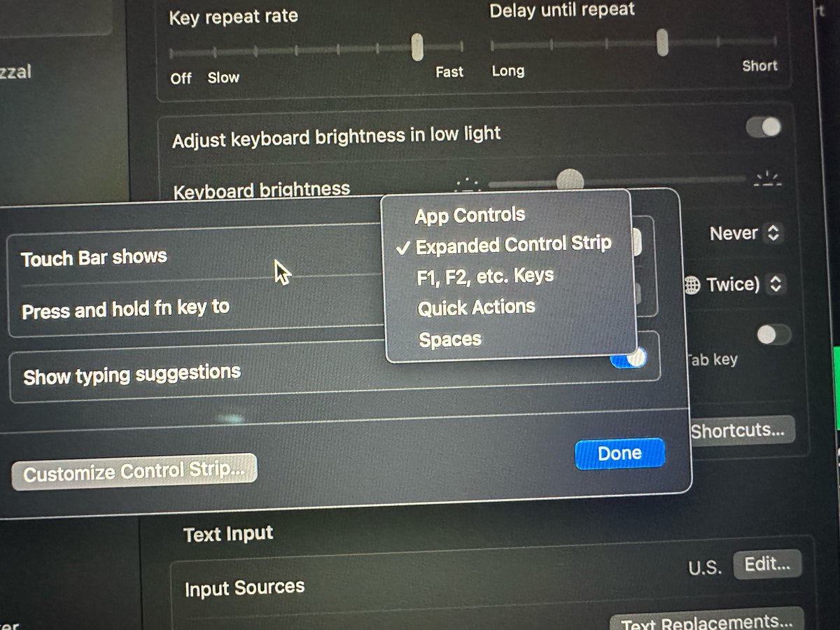Pick Quick Actions in the popup menu
The width and height of the screenshot is (840, 630).
(477, 308)
